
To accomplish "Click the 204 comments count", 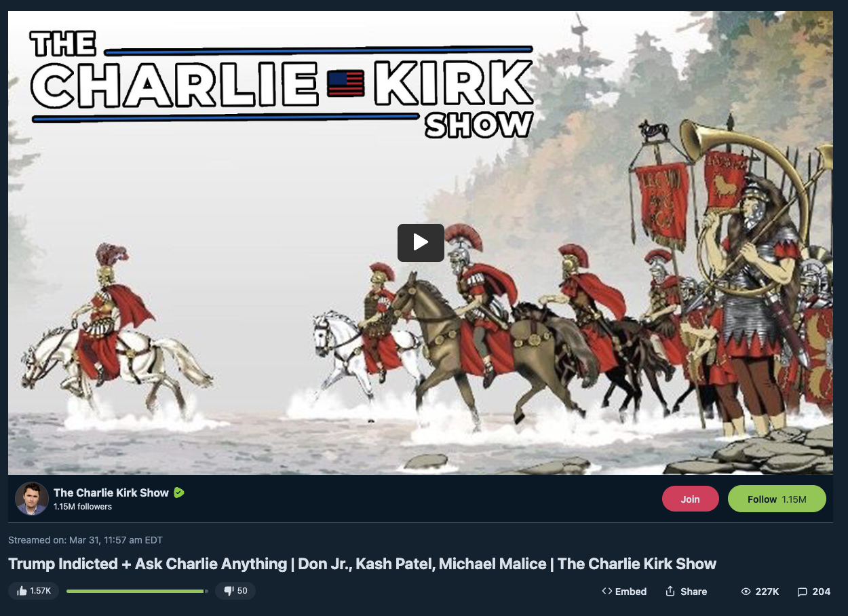I will 822,592.
